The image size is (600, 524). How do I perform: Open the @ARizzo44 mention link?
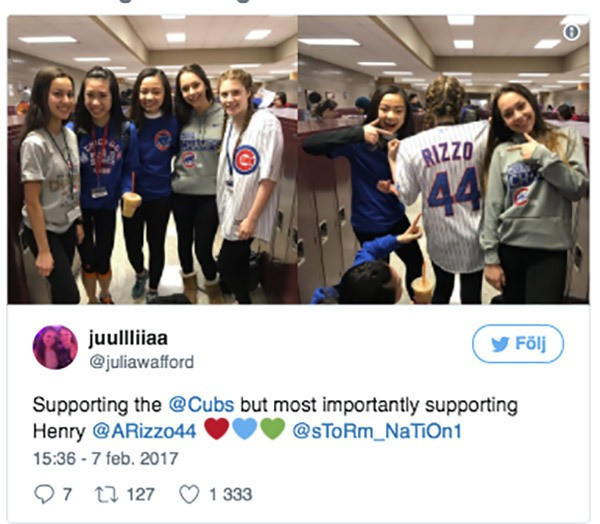144,431
